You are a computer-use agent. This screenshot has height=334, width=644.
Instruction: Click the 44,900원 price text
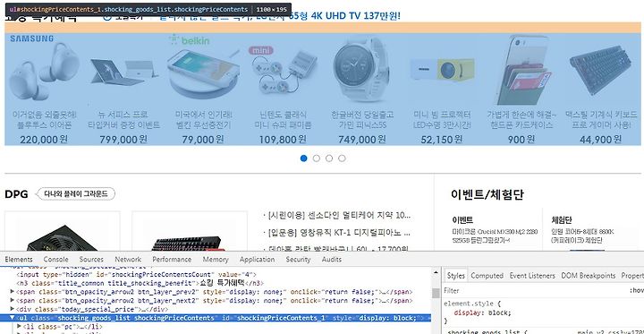[601, 140]
